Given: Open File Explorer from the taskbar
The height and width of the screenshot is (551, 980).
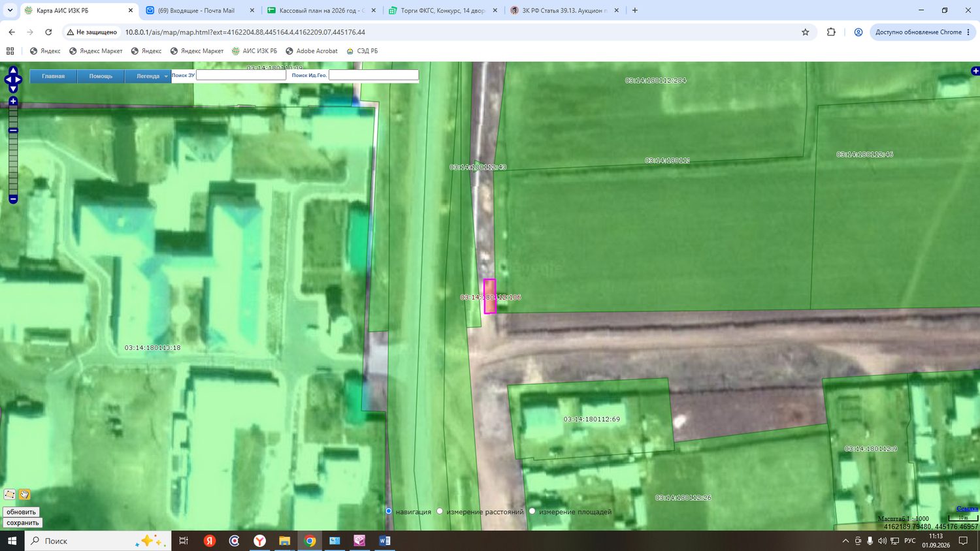Looking at the screenshot, I should point(284,541).
